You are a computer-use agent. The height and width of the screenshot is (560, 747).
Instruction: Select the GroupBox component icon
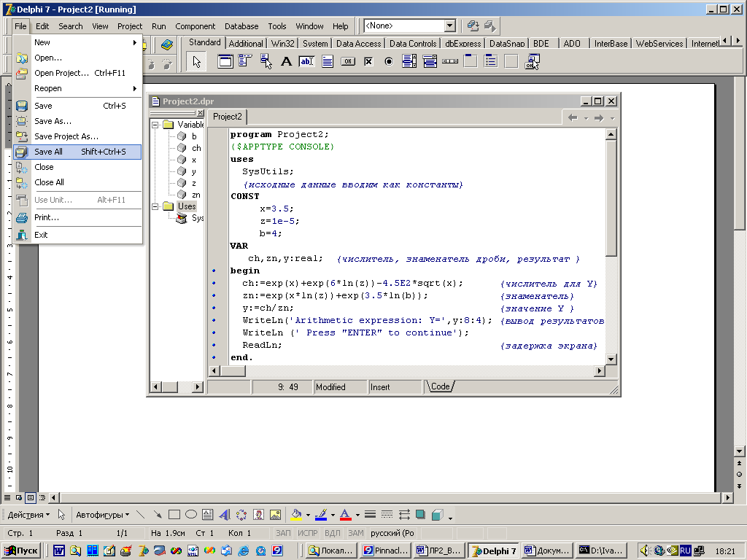click(471, 61)
